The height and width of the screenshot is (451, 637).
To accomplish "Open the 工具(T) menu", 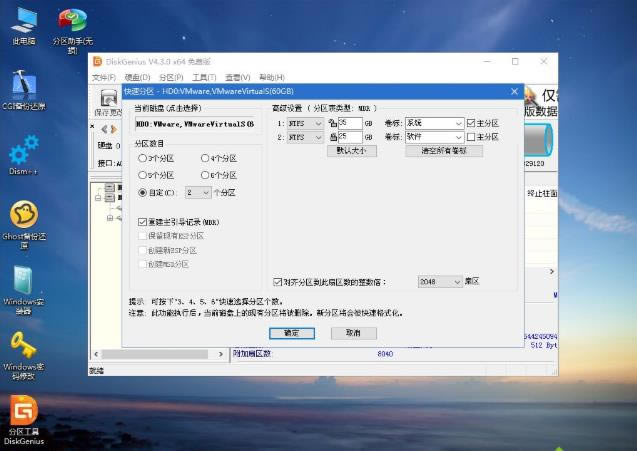I will coord(204,77).
